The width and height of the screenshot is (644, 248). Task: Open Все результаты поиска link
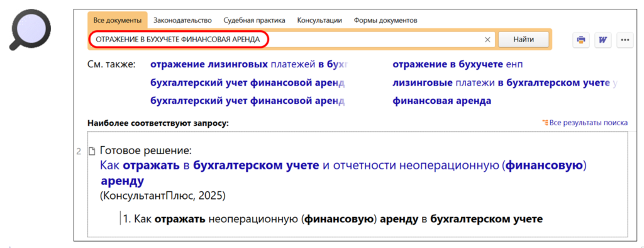click(x=588, y=122)
